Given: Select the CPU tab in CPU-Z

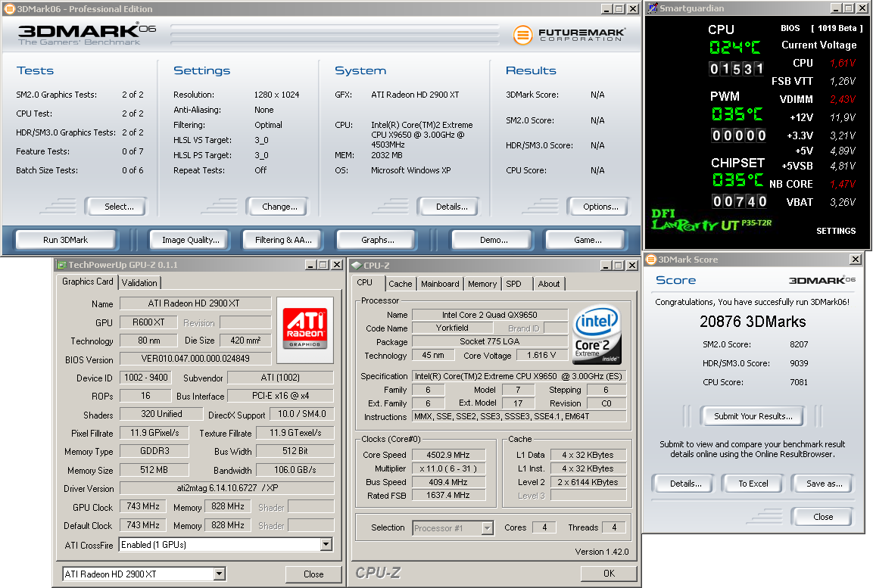Looking at the screenshot, I should (x=365, y=282).
